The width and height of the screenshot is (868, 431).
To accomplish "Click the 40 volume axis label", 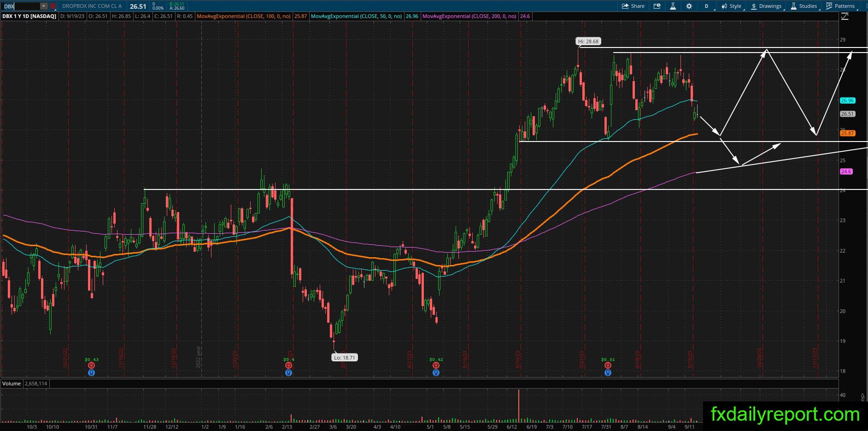I will click(x=843, y=395).
